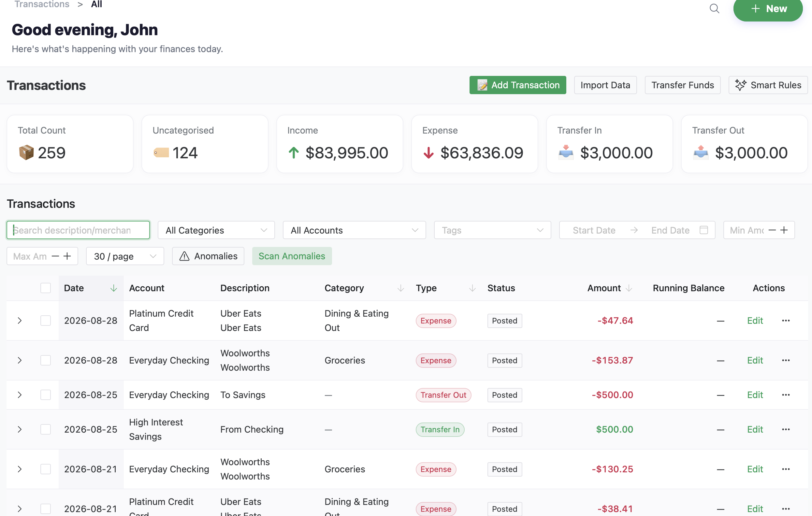Open the All Categories dropdown
The height and width of the screenshot is (516, 812).
click(x=216, y=230)
